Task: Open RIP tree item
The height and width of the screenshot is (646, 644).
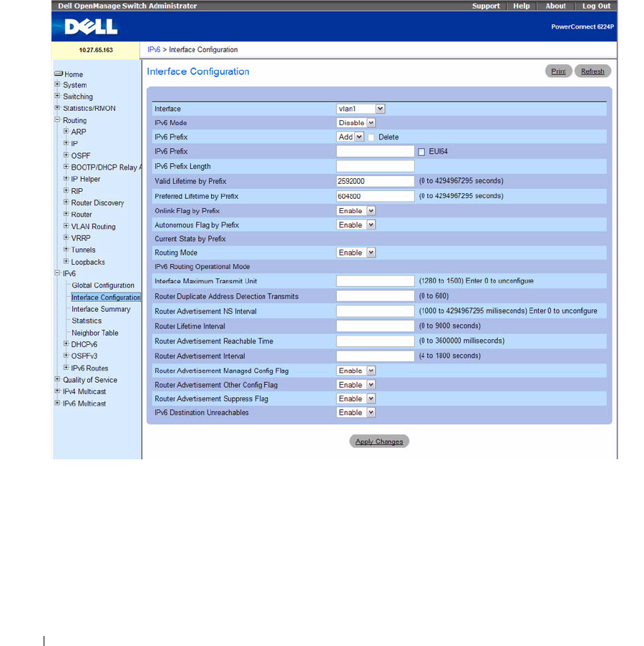Action: tap(77, 191)
